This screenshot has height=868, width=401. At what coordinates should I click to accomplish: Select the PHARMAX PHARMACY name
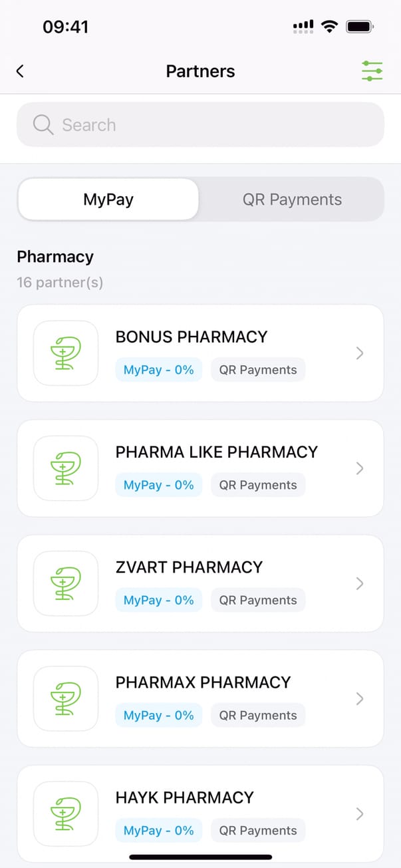(x=203, y=682)
